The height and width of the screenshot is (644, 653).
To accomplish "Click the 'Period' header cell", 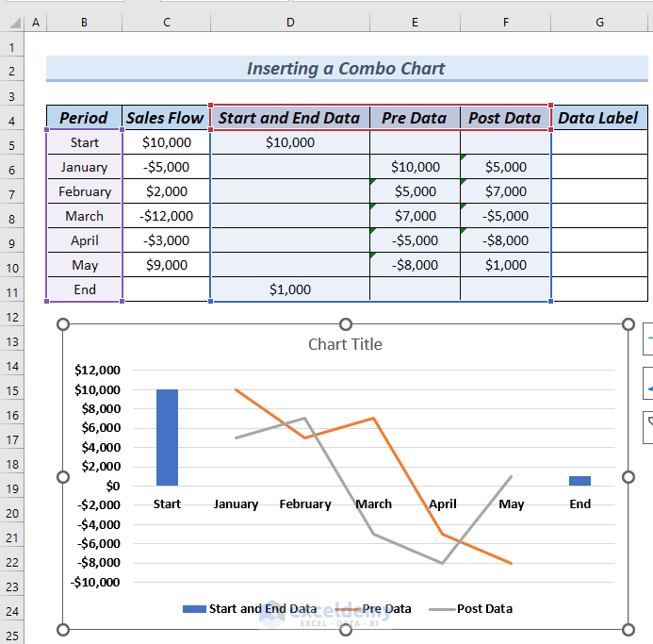I will (x=84, y=118).
